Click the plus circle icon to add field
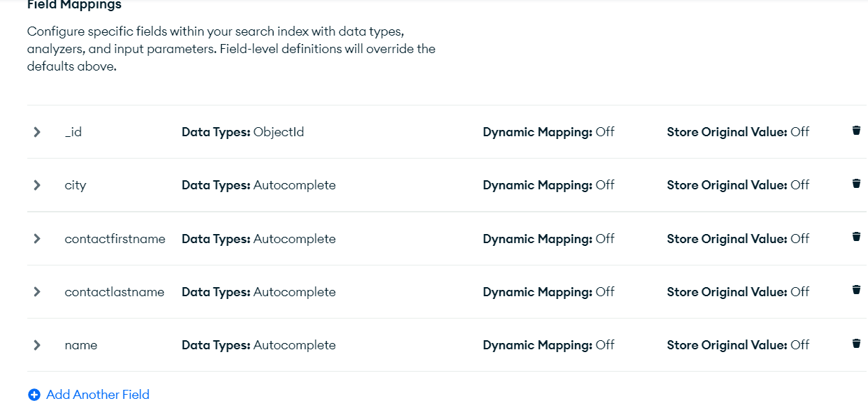 coord(34,395)
